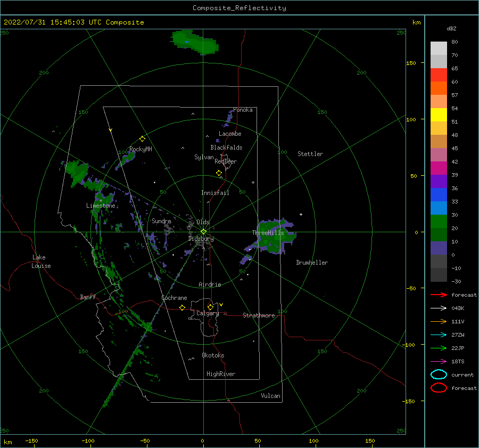Click the Cochrane label
Viewport: 479px width, 448px height.
pos(174,298)
